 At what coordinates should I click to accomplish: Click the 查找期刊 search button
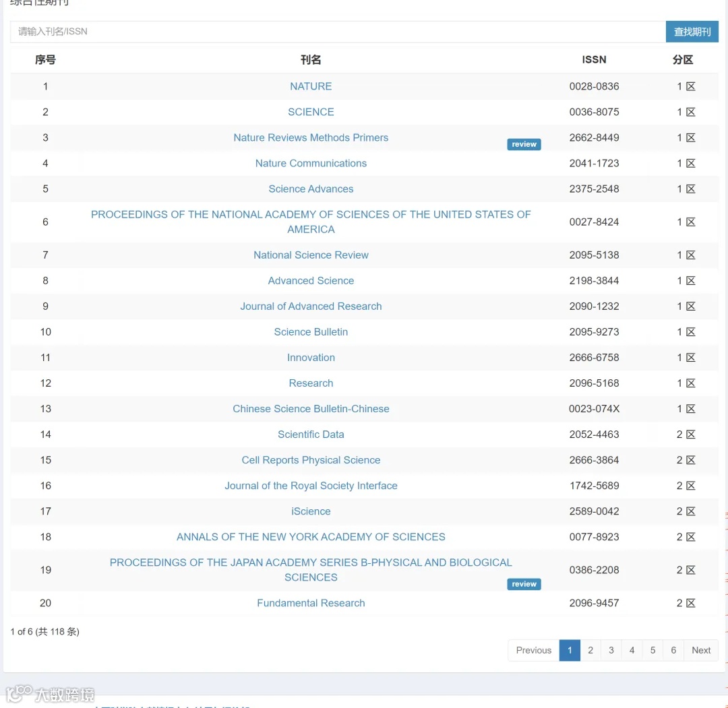click(x=692, y=32)
